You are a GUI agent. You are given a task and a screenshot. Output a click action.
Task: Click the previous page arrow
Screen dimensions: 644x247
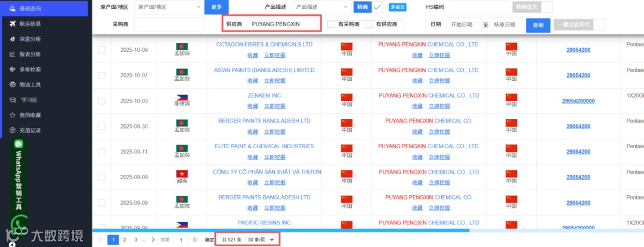coord(100,240)
